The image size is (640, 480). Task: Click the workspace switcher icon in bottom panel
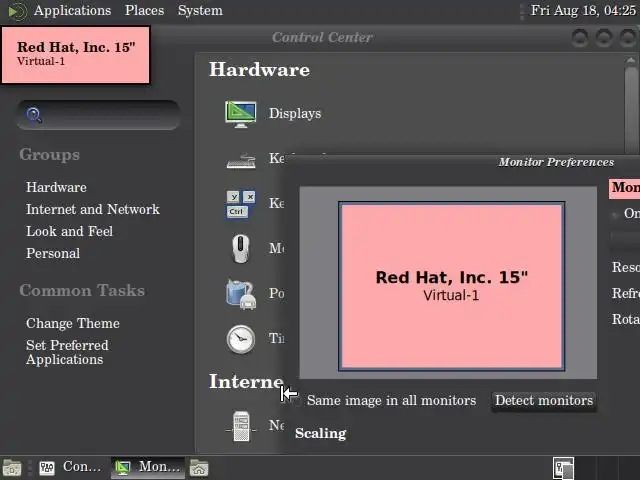[563, 468]
